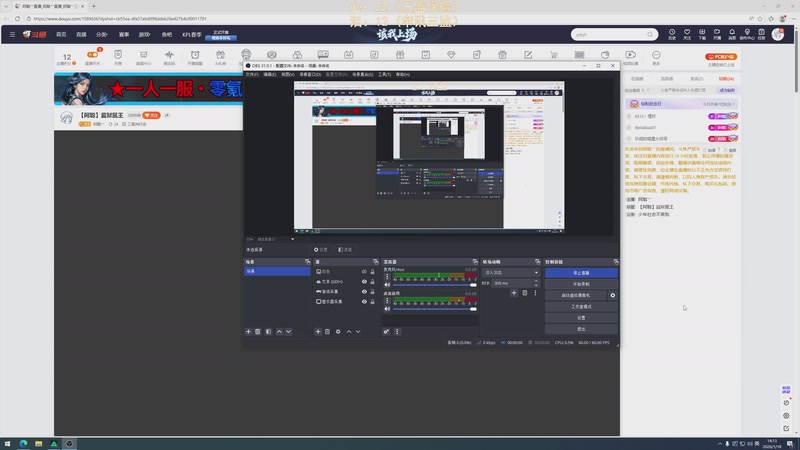Open desktop audio channel options dots
This screenshot has height=450, width=800.
click(x=387, y=301)
